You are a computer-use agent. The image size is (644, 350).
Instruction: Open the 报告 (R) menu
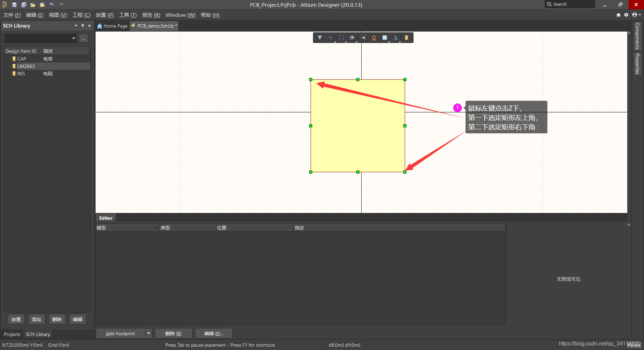coord(151,15)
